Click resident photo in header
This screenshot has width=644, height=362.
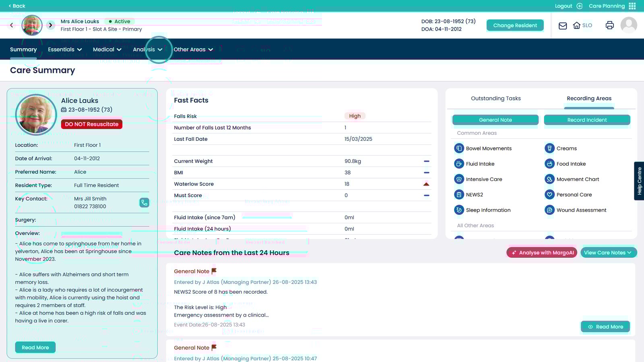[32, 25]
